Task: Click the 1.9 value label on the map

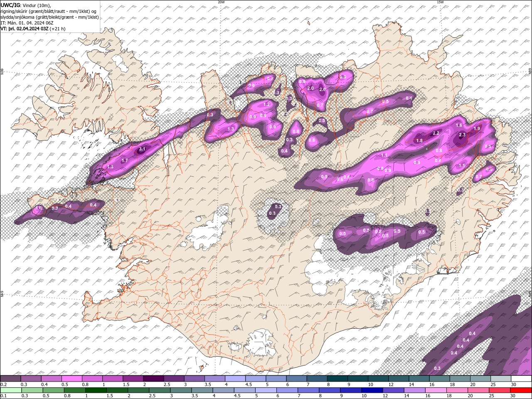Action: (x=477, y=128)
